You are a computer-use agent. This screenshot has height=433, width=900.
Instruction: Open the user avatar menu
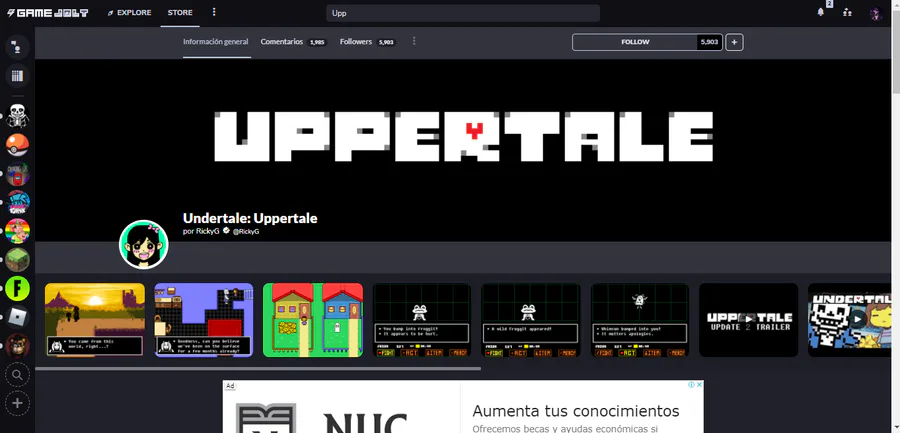click(875, 13)
